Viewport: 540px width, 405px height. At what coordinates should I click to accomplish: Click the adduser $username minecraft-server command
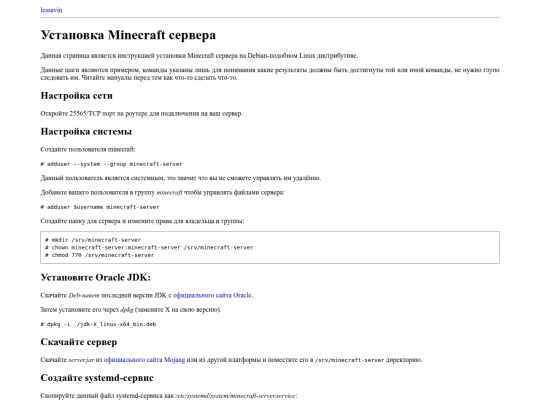tap(100, 207)
